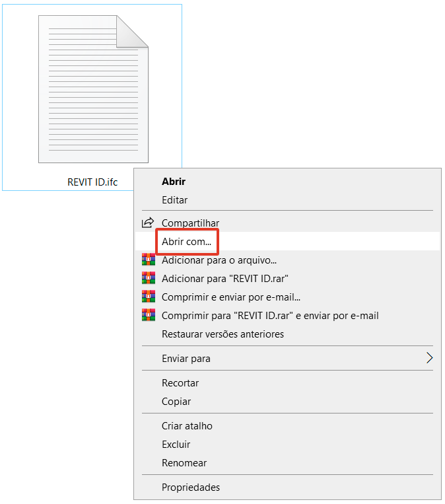Select Renomear in the context menu

(184, 463)
